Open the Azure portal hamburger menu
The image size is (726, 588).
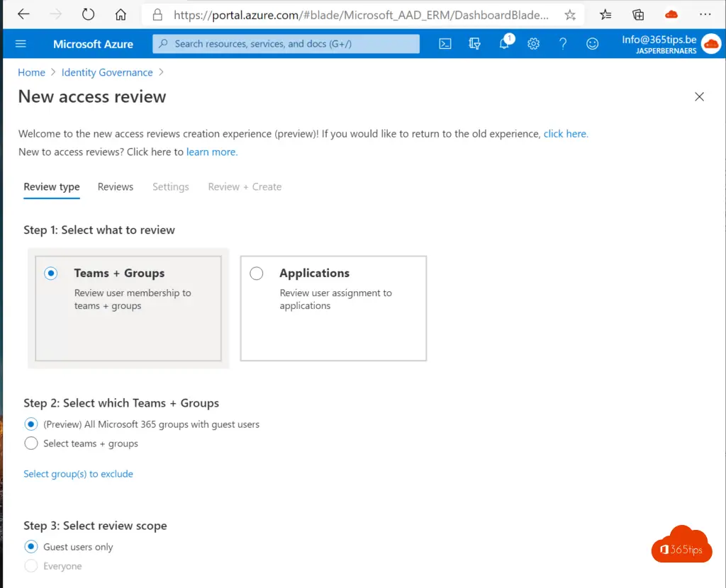[x=21, y=44]
